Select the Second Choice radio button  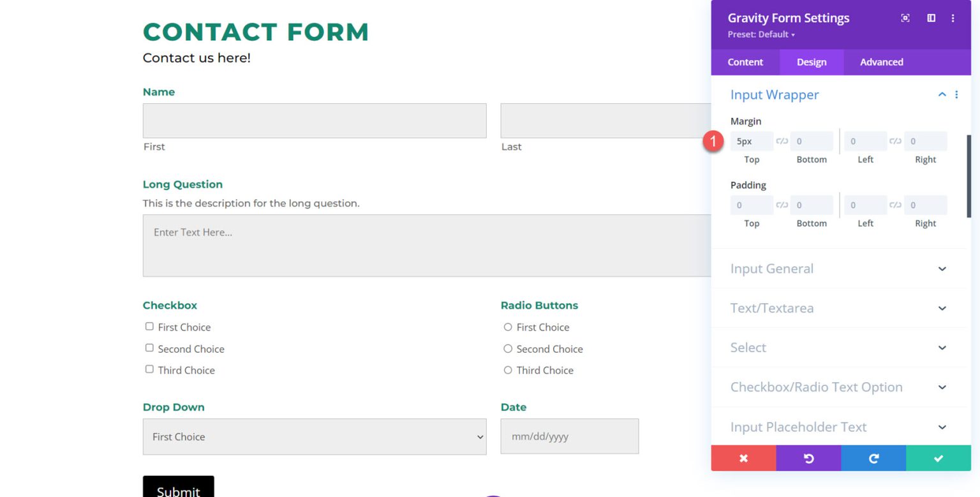[x=507, y=348]
